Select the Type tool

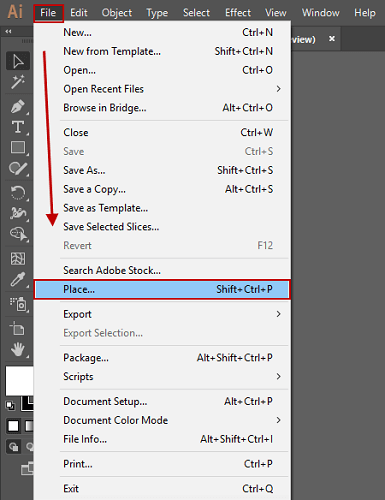pyautogui.click(x=18, y=127)
